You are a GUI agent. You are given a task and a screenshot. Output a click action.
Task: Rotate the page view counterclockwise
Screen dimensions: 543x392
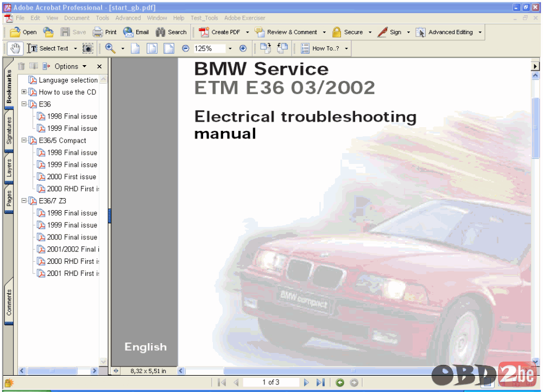[282, 48]
